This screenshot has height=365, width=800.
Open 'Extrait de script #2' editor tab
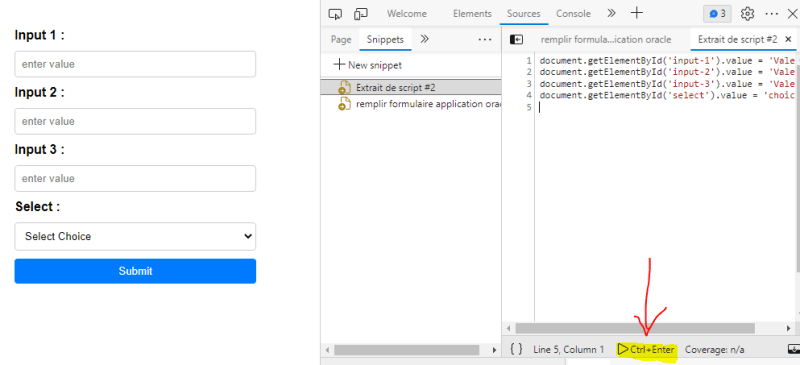click(x=737, y=39)
